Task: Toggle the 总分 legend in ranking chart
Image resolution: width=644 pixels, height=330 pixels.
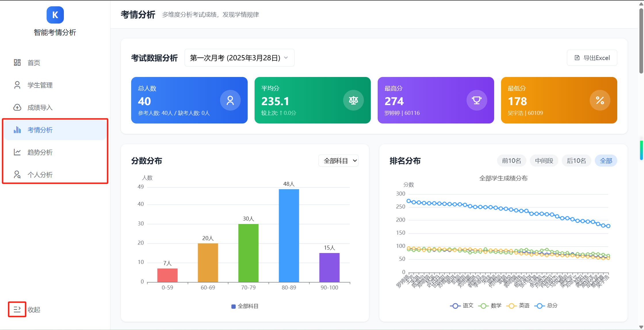Action: tap(546, 305)
